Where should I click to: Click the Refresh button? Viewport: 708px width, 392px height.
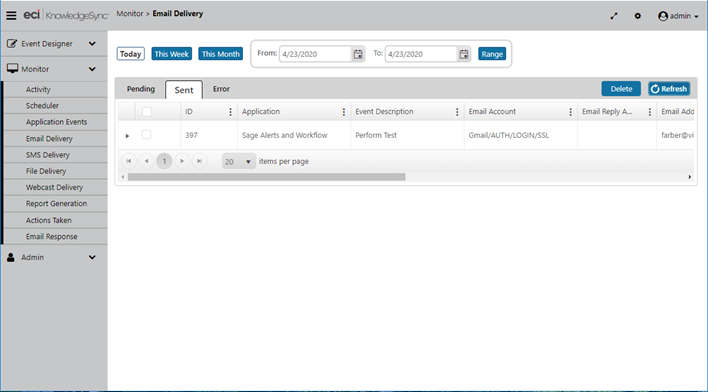point(669,89)
